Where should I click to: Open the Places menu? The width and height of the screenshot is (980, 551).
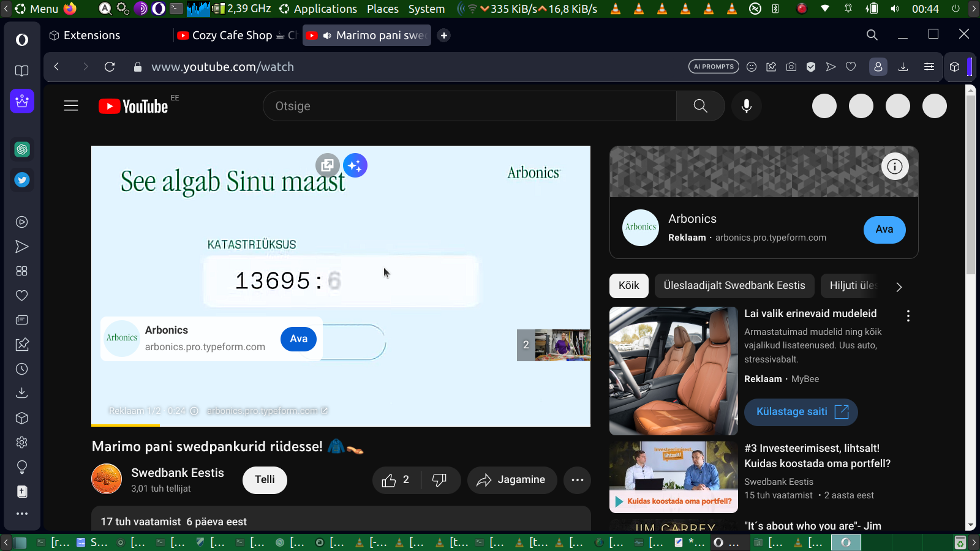tap(383, 9)
